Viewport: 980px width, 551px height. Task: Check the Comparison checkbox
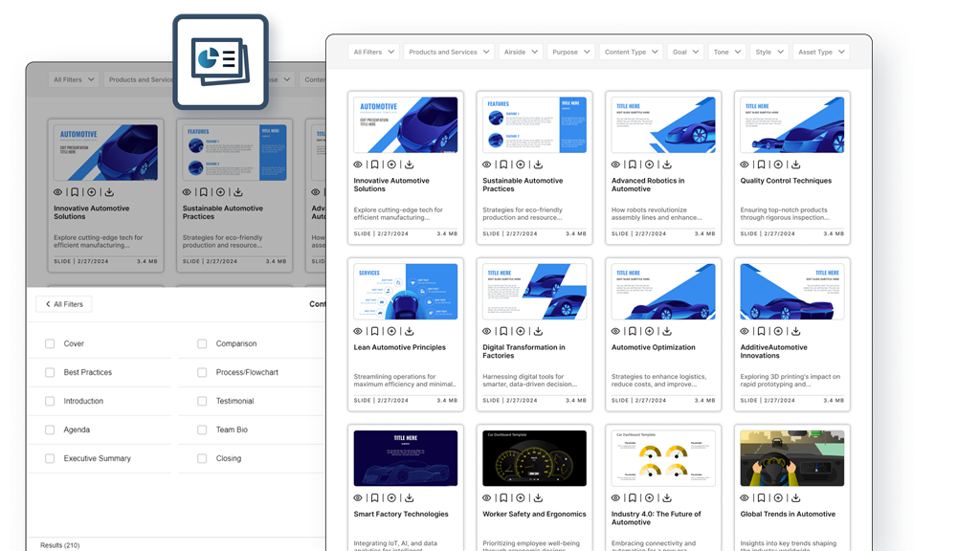202,343
